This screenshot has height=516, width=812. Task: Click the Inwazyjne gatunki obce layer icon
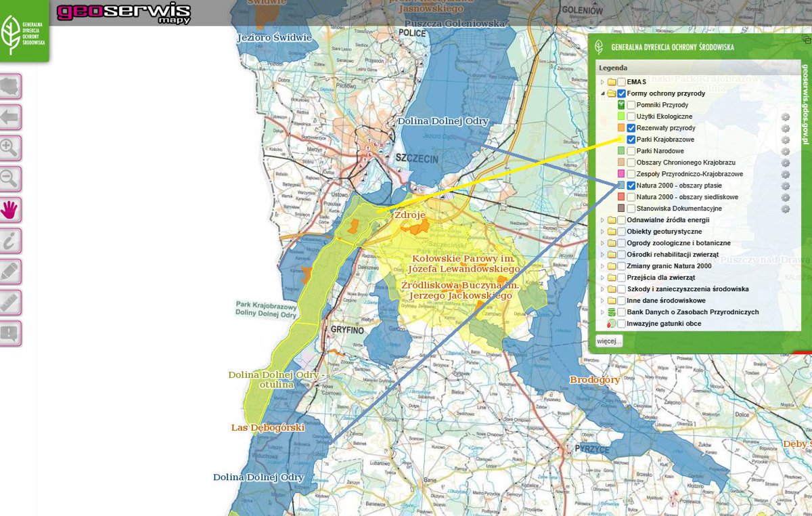[x=612, y=324]
